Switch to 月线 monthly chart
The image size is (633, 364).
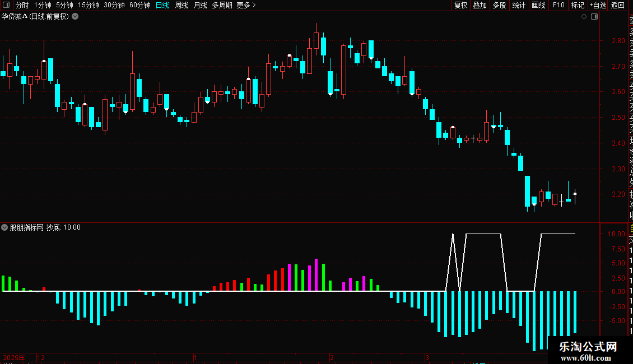[200, 5]
